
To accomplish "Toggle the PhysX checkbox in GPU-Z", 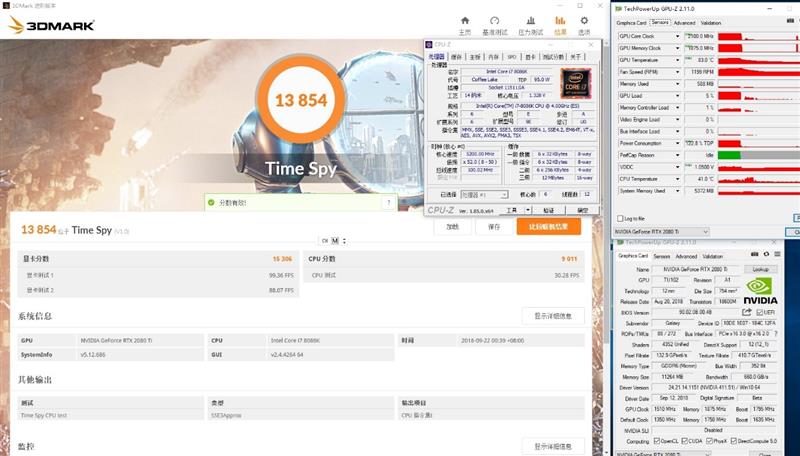I will point(709,441).
